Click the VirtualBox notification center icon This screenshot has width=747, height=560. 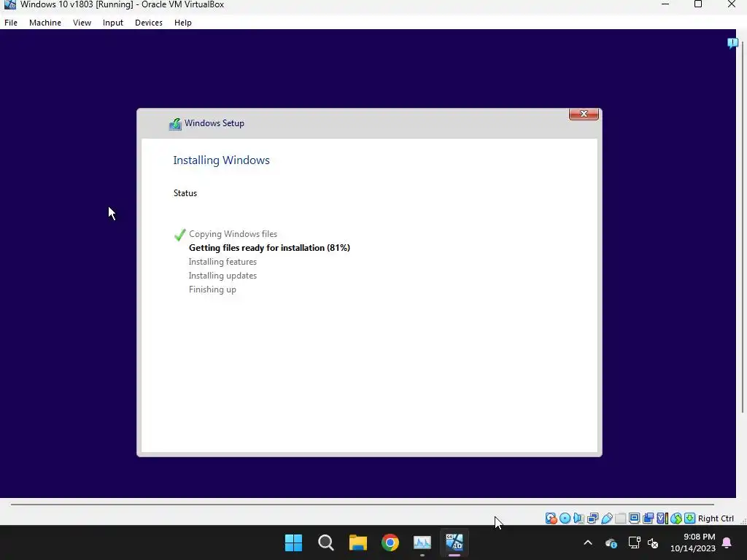(732, 43)
